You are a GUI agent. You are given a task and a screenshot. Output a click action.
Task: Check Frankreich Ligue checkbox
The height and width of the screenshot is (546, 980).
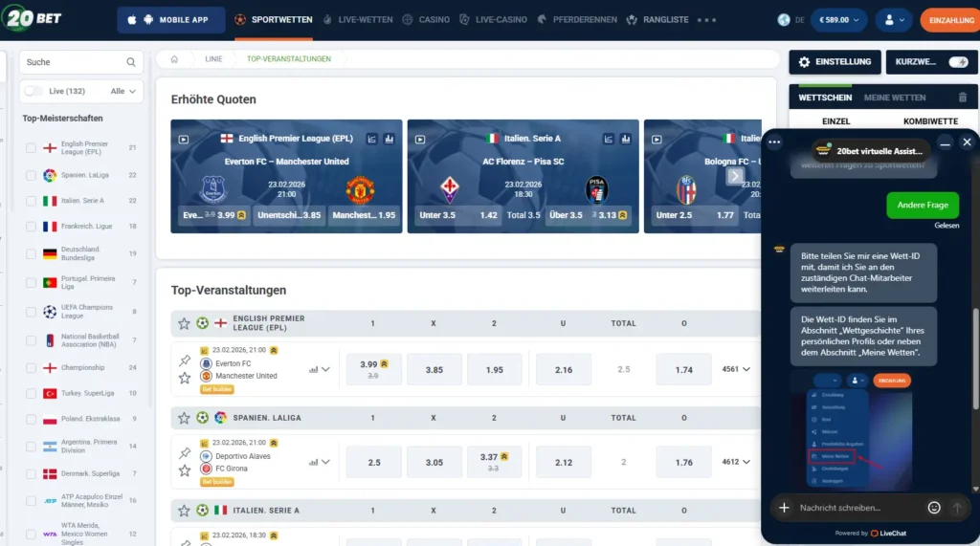click(31, 227)
